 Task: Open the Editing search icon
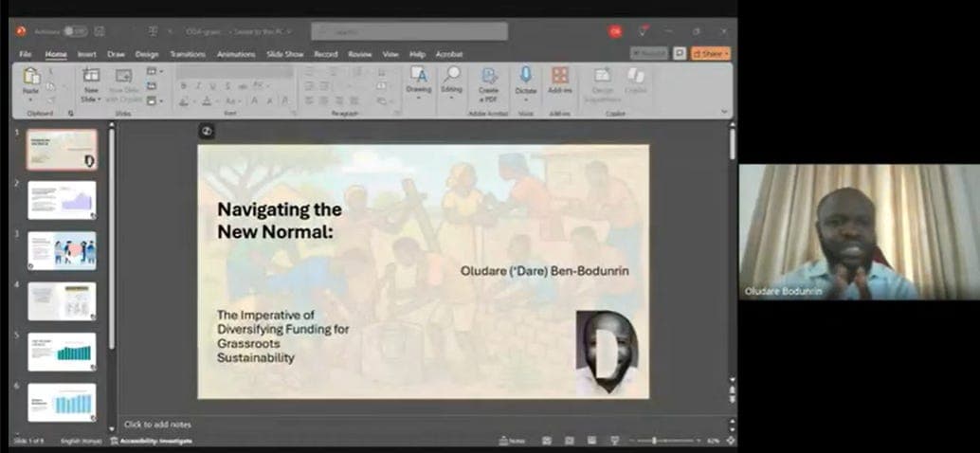pyautogui.click(x=452, y=75)
